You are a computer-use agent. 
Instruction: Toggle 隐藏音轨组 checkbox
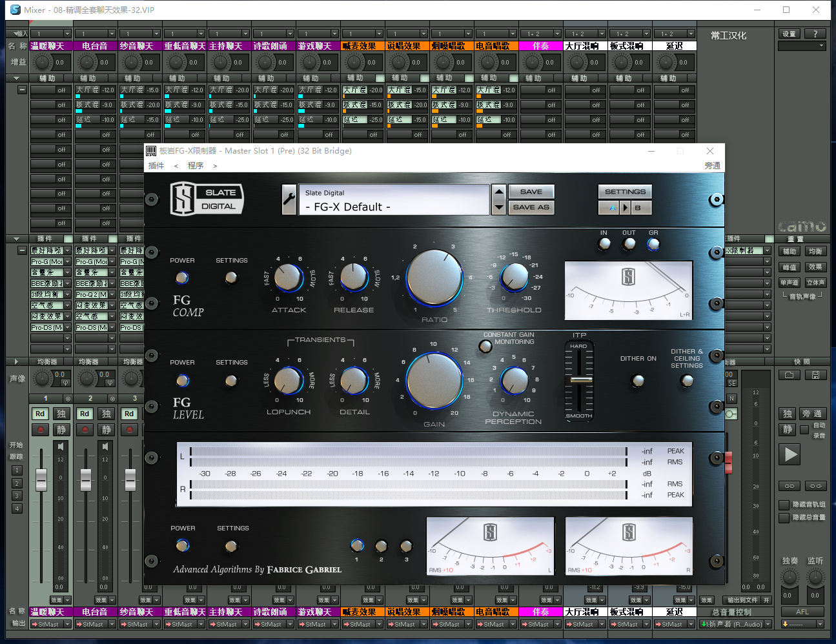tap(784, 505)
